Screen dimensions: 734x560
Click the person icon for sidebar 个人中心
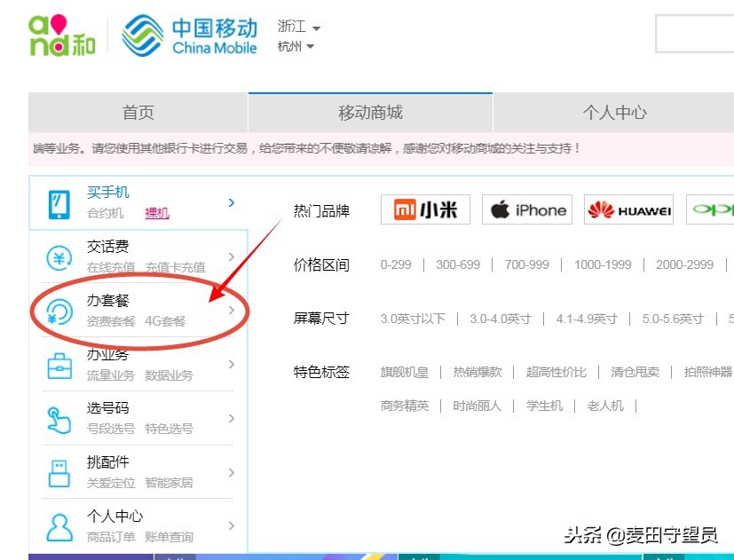(59, 527)
